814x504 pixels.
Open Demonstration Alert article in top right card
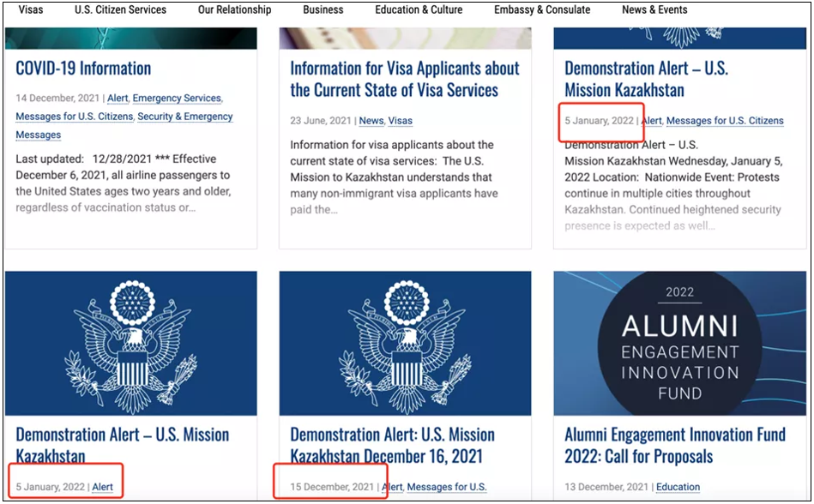(647, 80)
